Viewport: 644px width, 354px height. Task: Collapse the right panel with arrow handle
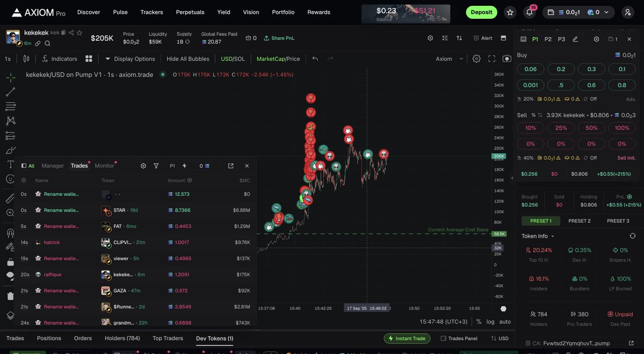tap(512, 178)
